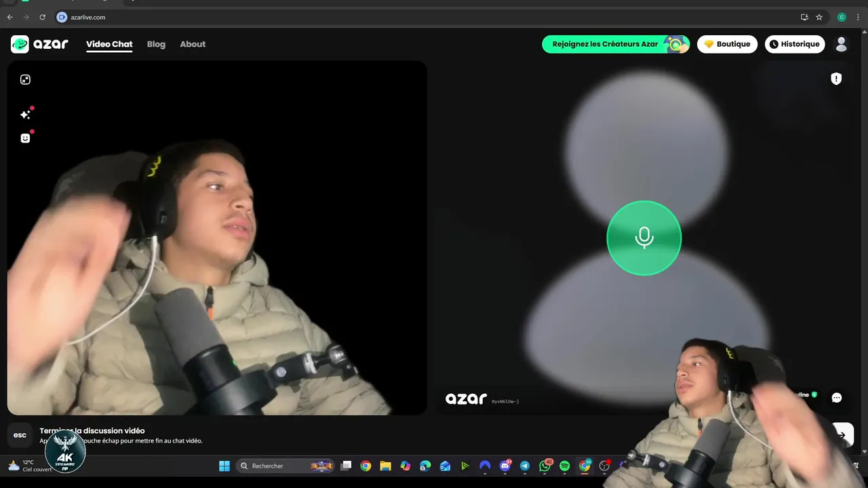Open the user profile avatar icon
The width and height of the screenshot is (868, 488).
tap(842, 44)
